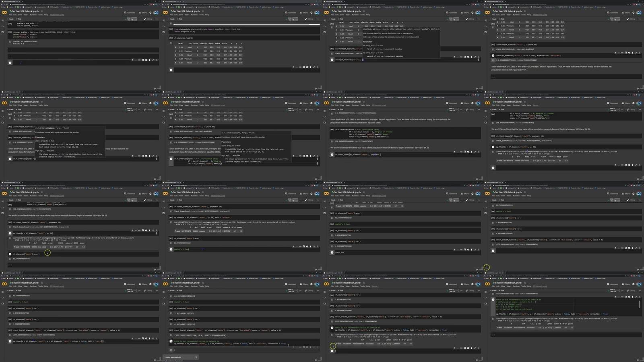644x362 pixels.
Task: Click Share button in the top-left frame
Action: click(x=143, y=12)
